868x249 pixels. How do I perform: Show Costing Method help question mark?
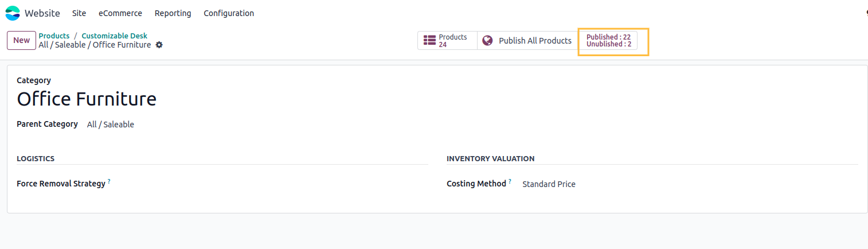[x=510, y=181]
